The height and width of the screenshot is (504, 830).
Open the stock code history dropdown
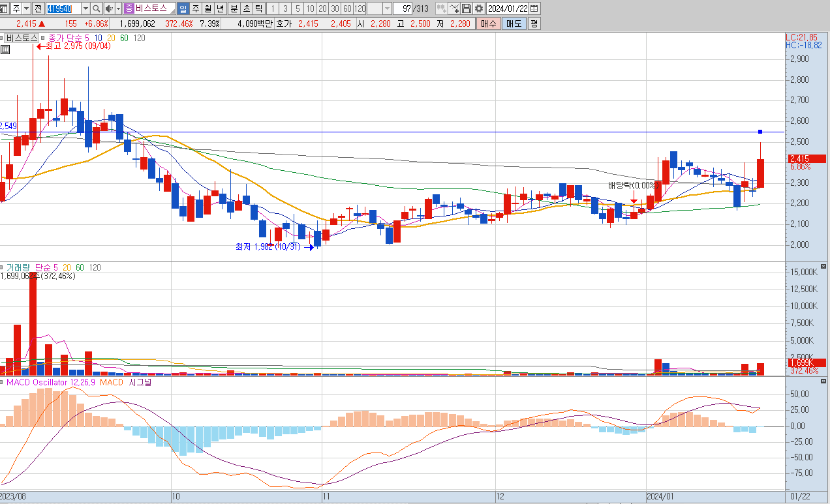85,8
